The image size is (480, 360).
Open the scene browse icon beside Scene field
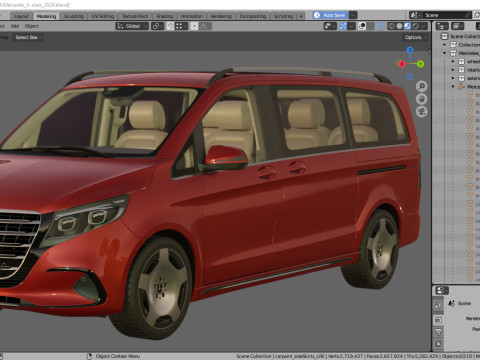[x=415, y=15]
